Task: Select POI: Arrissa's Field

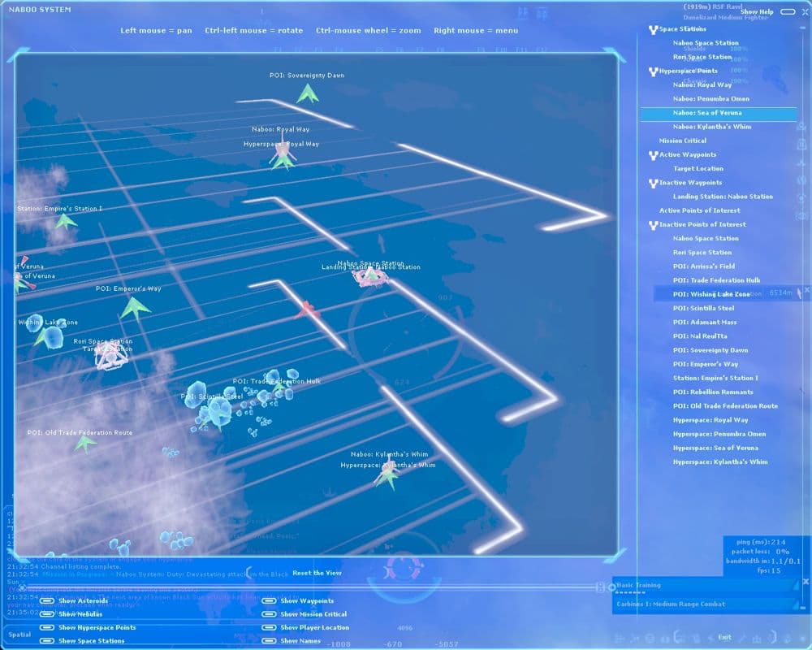Action: (704, 266)
